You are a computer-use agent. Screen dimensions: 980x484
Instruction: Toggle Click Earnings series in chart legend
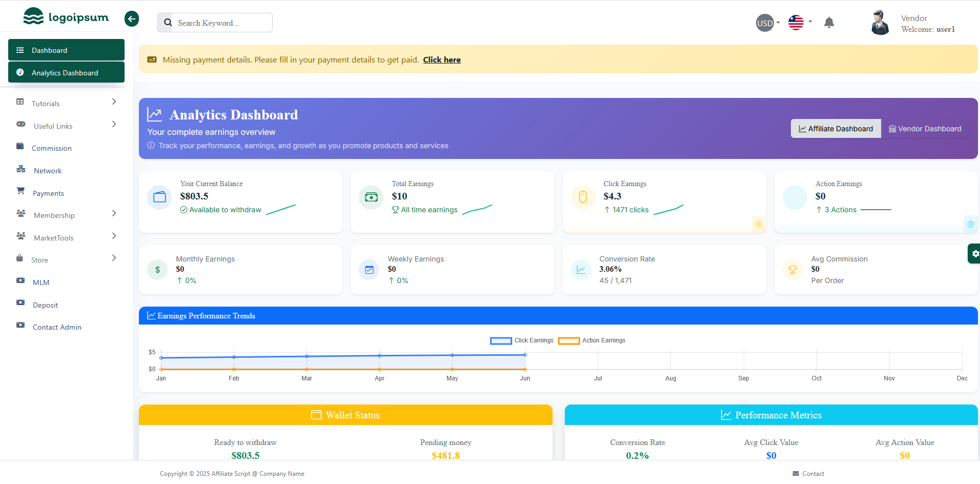click(x=522, y=340)
